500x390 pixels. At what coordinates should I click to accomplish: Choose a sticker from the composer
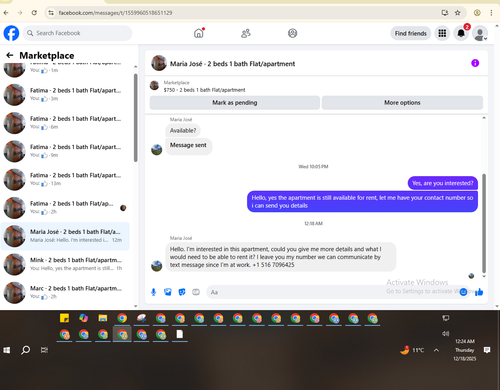click(182, 292)
